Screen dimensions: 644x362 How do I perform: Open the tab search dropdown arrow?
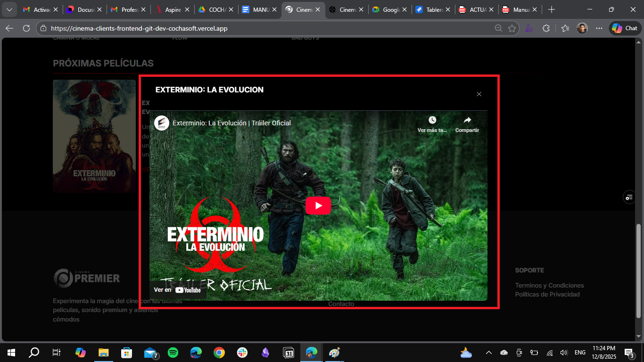[9, 9]
